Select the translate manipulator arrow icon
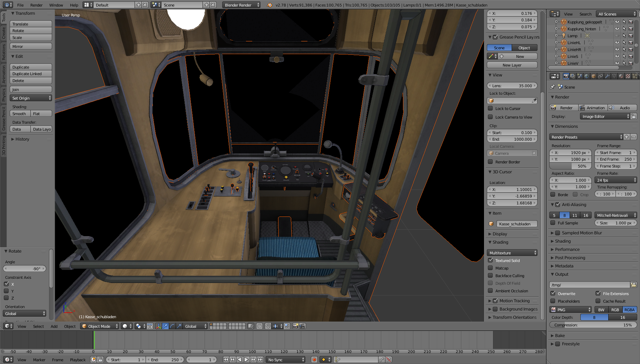640x364 pixels. pos(165,326)
